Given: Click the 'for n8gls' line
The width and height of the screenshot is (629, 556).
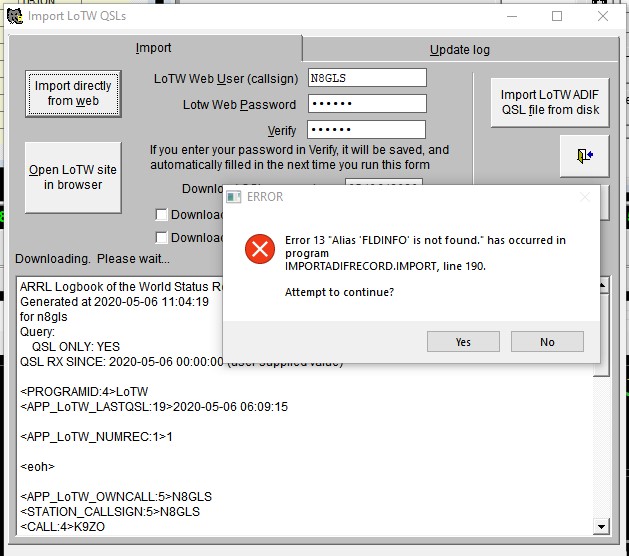Looking at the screenshot, I should (x=44, y=317).
